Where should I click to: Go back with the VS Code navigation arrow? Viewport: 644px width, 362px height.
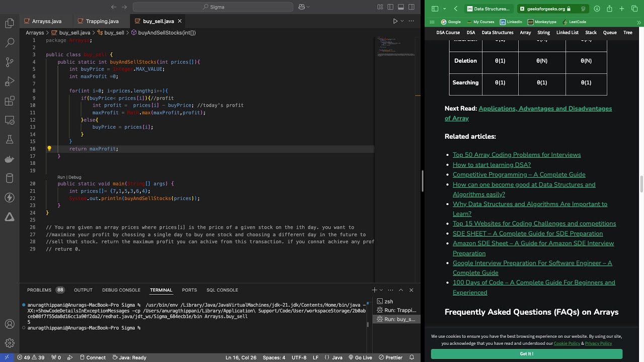(113, 7)
